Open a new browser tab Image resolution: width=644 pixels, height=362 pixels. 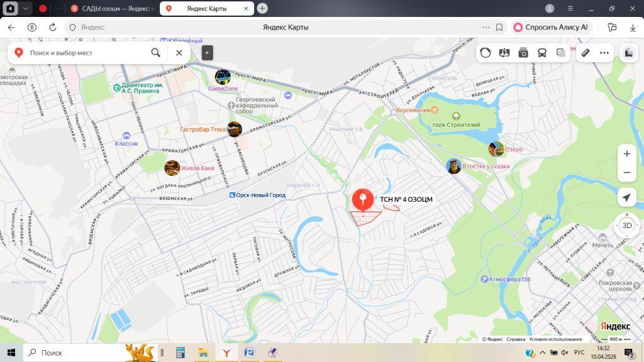click(x=262, y=8)
